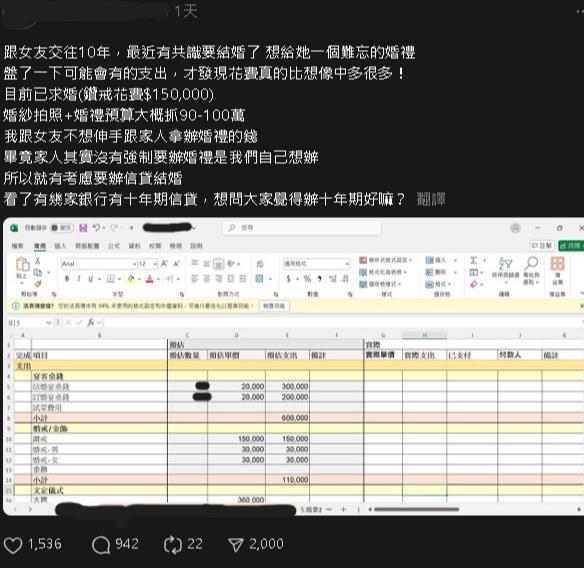The height and width of the screenshot is (568, 584).
Task: Open the 資料 (Data) tab
Action: (134, 246)
